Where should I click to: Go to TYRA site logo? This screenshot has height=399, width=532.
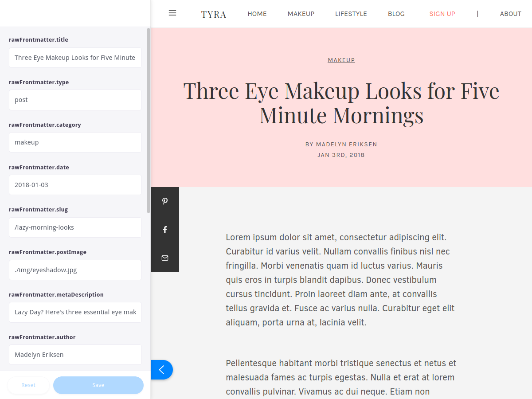214,14
